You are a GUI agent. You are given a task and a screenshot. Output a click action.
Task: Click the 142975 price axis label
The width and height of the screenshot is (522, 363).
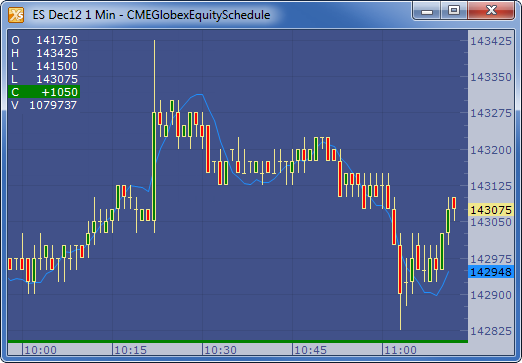coord(491,259)
